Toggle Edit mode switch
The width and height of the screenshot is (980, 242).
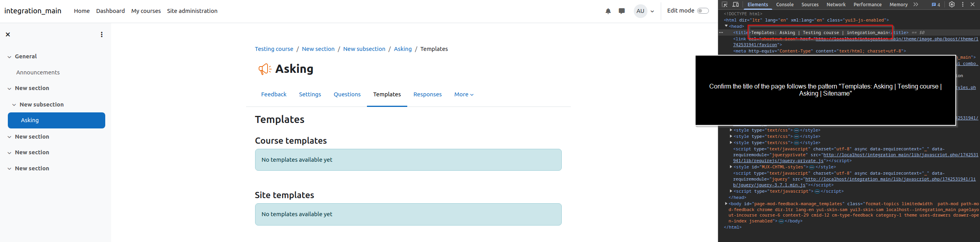pyautogui.click(x=703, y=11)
